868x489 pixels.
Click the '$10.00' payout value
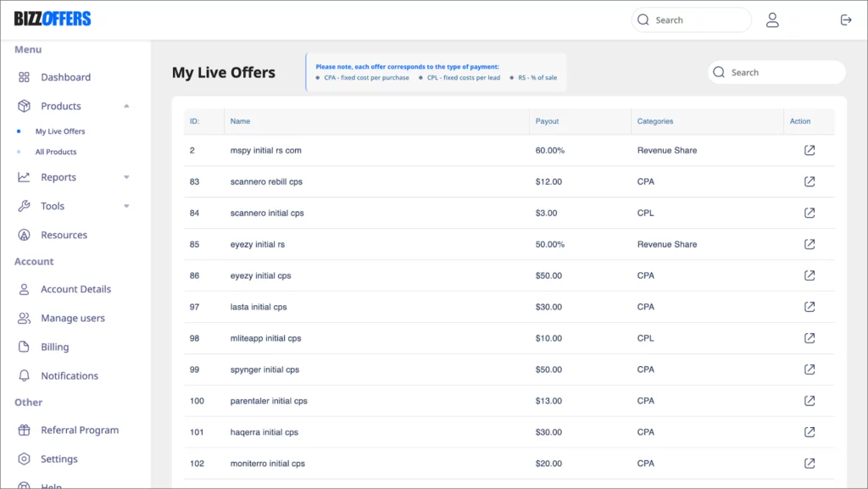548,338
